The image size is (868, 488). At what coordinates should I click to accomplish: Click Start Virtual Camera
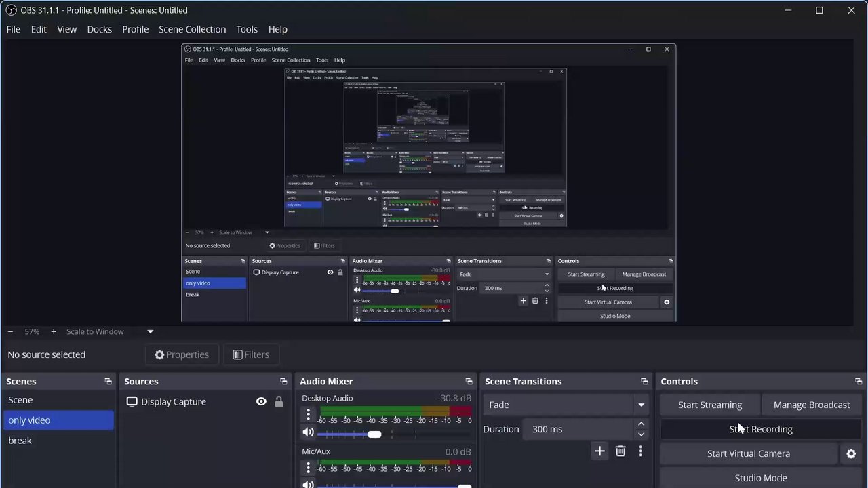click(749, 453)
